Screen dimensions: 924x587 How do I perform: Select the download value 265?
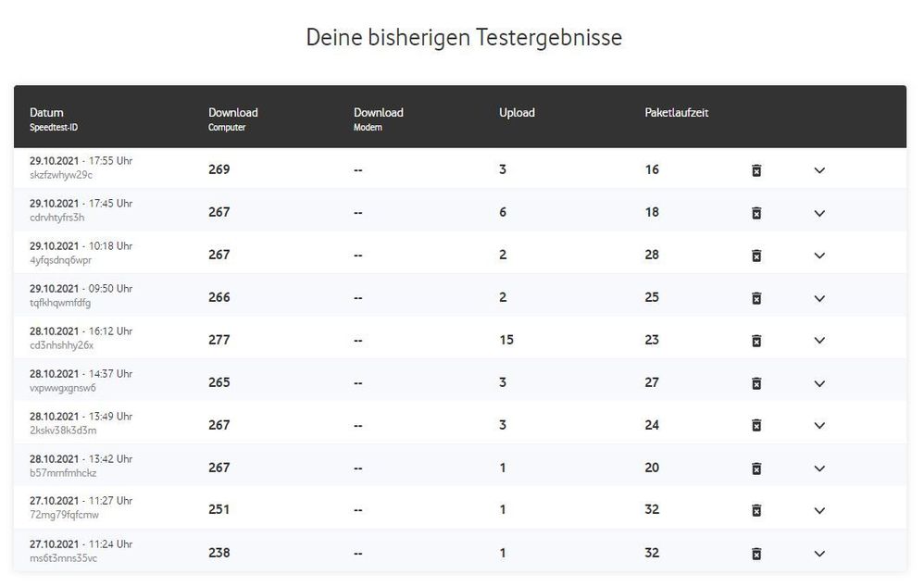click(x=219, y=382)
